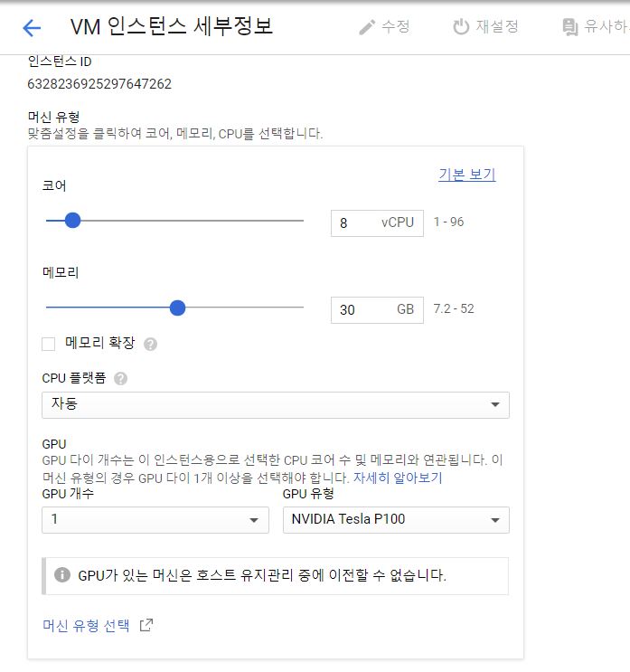The width and height of the screenshot is (630, 672).
Task: Enable the 메모리 확장 checkbox
Action: click(x=49, y=344)
